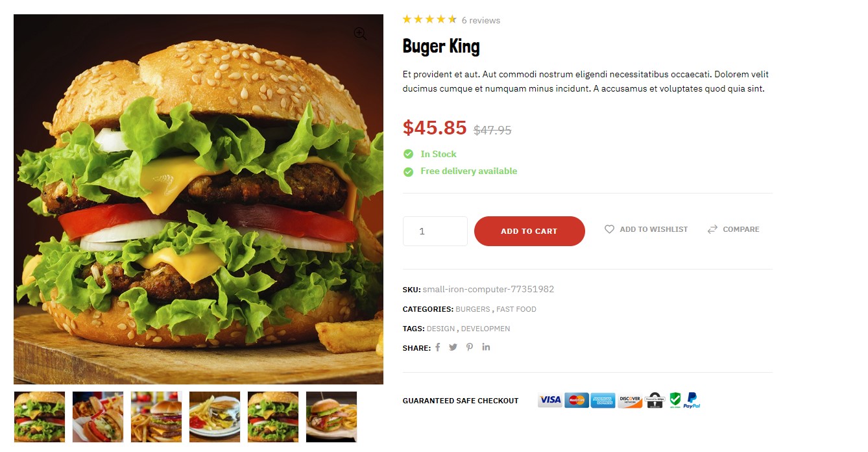Open the 6 reviews link
868x452 pixels.
coord(481,20)
